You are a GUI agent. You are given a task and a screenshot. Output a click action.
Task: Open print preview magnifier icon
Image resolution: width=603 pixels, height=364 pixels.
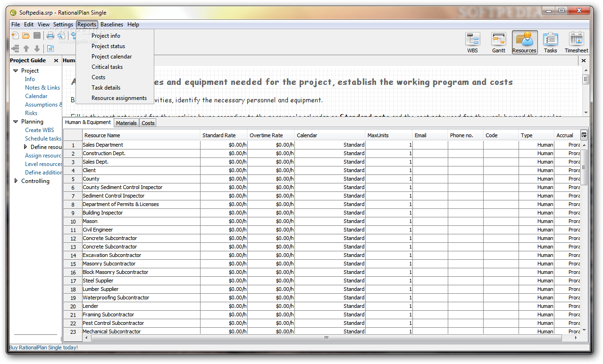[61, 35]
